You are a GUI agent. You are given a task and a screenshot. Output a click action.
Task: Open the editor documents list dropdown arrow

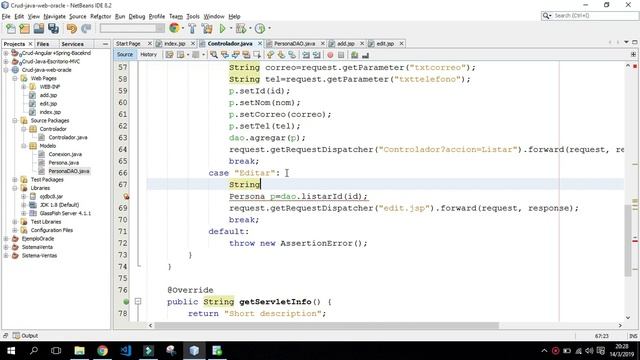626,42
